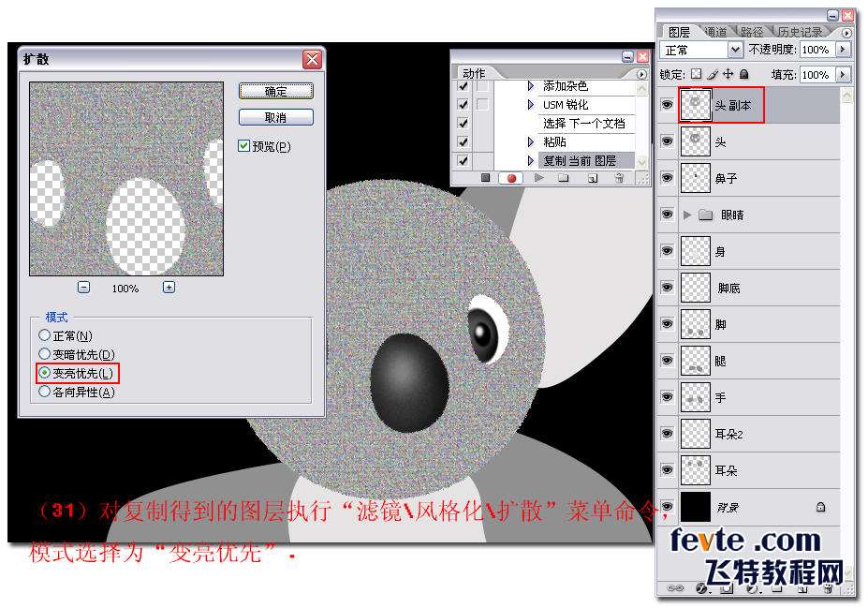Expand the USM 锐化 action step
The image size is (868, 608).
pyautogui.click(x=531, y=105)
